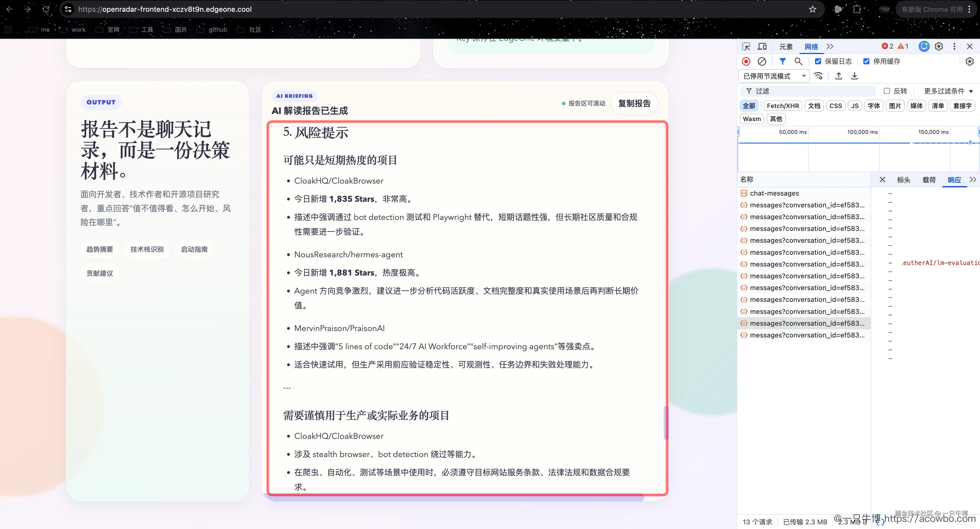980x529 pixels.
Task: Uncheck the 保留日志 checkbox
Action: click(x=818, y=61)
